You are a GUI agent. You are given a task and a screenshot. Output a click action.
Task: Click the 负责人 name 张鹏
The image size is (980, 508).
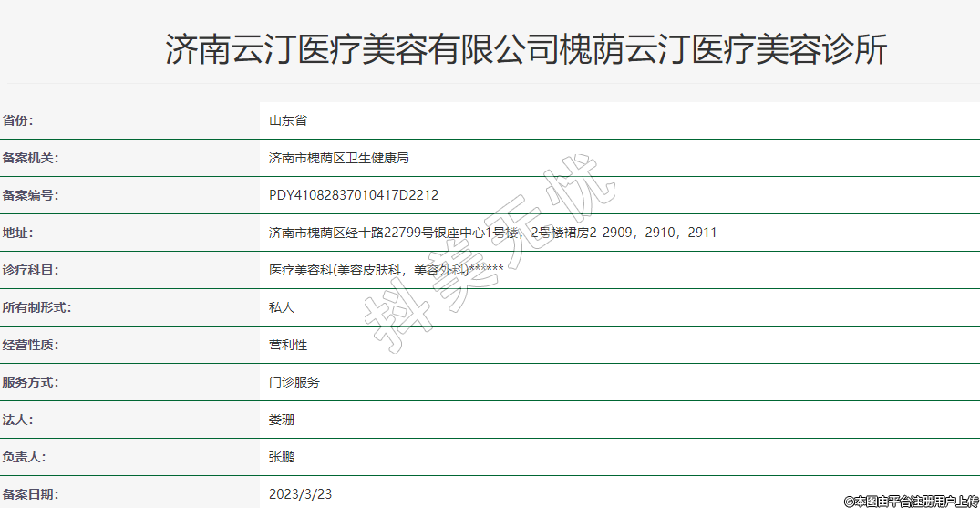pyautogui.click(x=282, y=457)
